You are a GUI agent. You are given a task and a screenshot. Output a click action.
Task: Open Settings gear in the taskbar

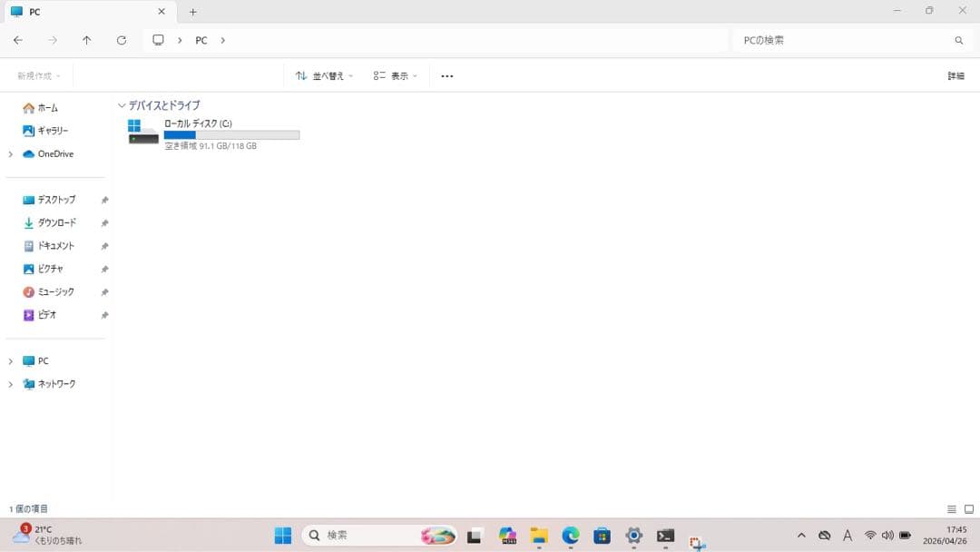633,535
